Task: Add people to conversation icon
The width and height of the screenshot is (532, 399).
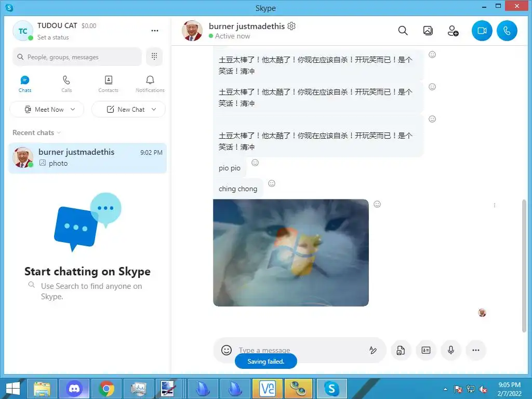Action: tap(453, 31)
